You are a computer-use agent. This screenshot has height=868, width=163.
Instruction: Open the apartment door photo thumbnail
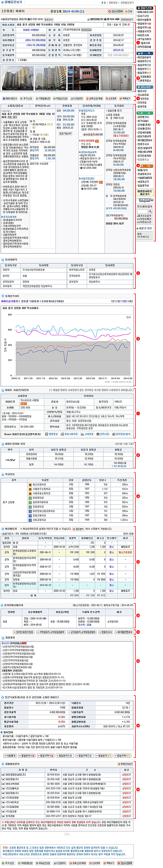click(x=116, y=78)
